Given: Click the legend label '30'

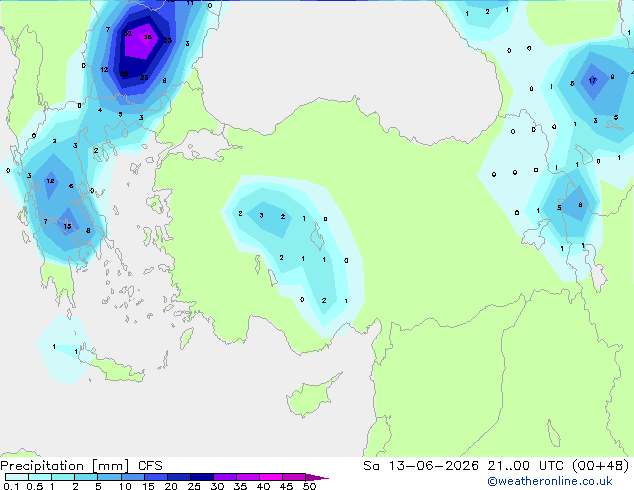Looking at the screenshot, I should (217, 486).
